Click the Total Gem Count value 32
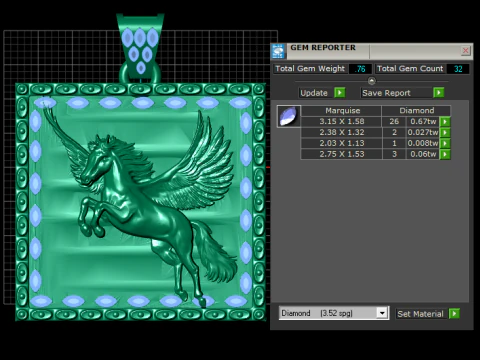Screen dimensions: 480x360 pos(458,69)
